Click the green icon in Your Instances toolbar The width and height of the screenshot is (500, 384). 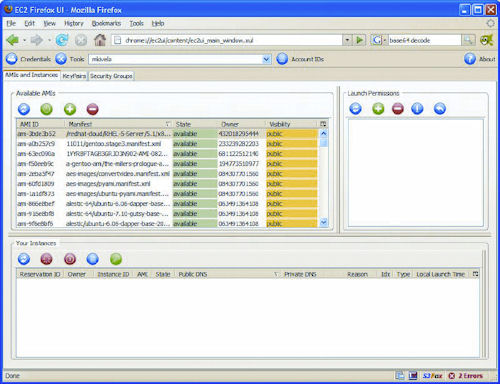[x=116, y=259]
